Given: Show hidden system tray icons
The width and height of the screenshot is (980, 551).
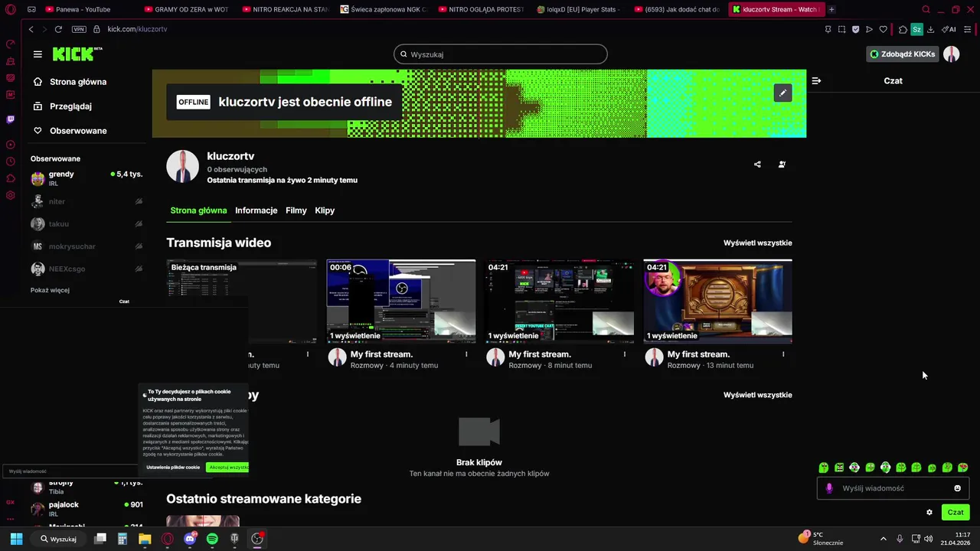Looking at the screenshot, I should pyautogui.click(x=883, y=539).
